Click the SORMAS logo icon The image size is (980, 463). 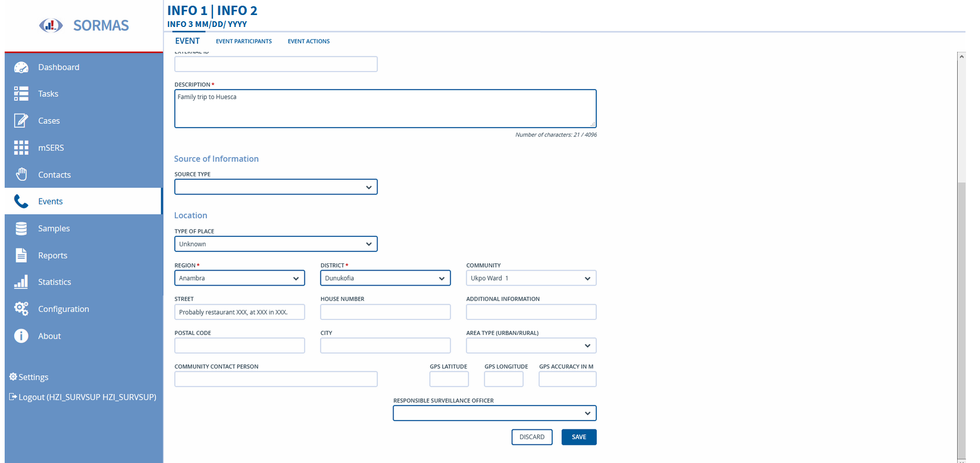coord(51,25)
